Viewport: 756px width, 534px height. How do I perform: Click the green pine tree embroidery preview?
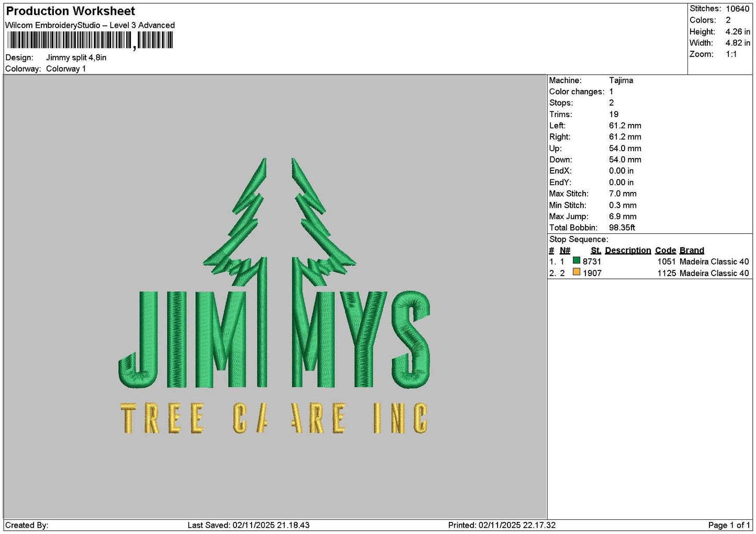pos(279,222)
